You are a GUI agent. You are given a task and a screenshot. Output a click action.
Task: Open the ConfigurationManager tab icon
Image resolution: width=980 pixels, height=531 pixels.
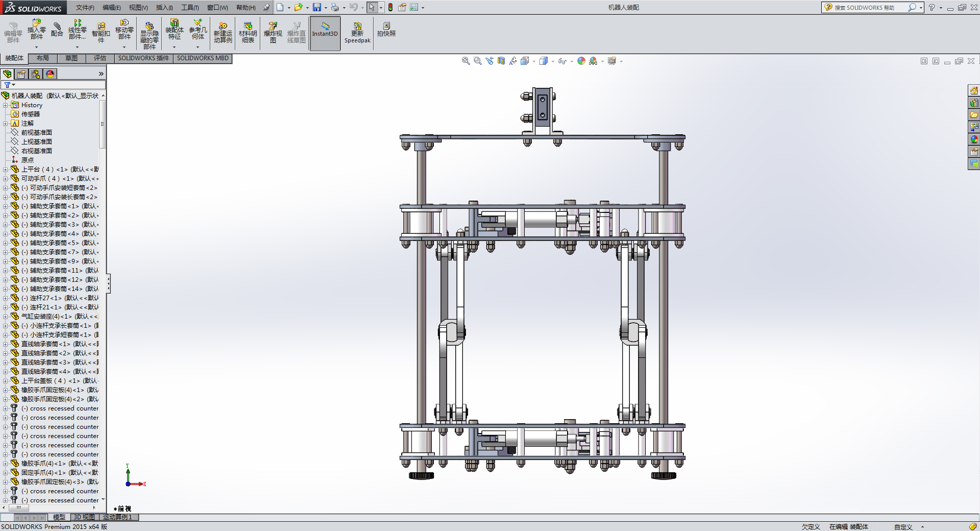36,74
